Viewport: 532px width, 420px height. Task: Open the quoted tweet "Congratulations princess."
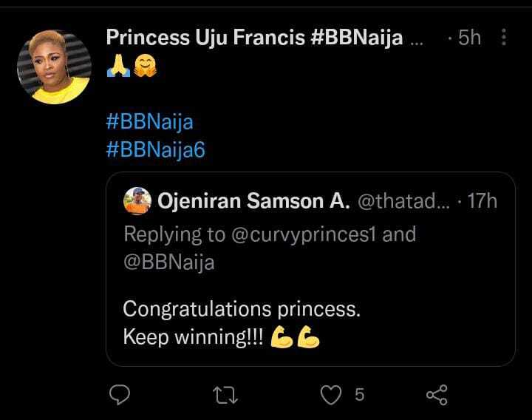point(242,308)
